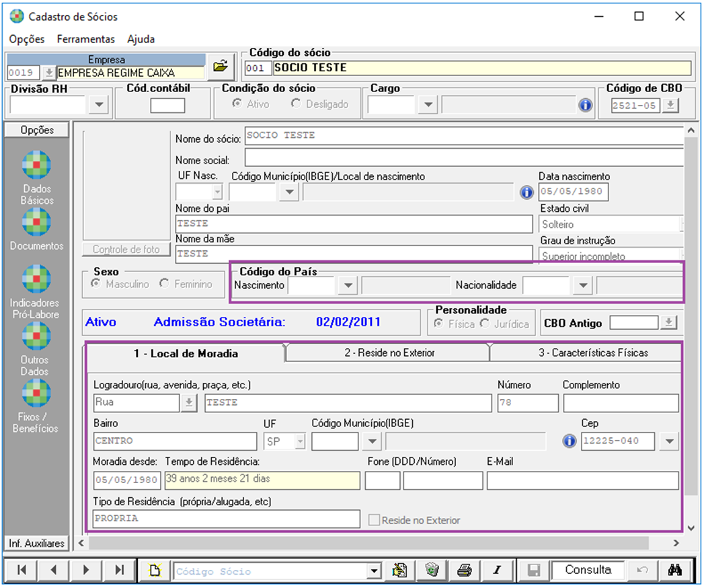Open the UF dropdown showing SP

pos(301,441)
